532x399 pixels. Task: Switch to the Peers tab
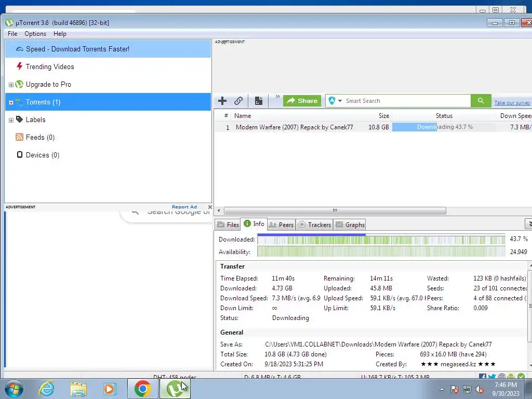tap(281, 225)
